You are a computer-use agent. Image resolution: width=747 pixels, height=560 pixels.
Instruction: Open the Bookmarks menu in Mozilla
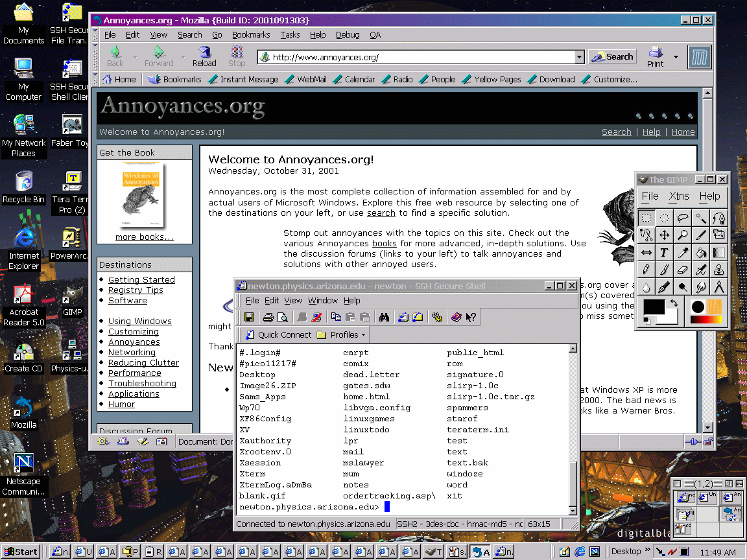coord(251,35)
